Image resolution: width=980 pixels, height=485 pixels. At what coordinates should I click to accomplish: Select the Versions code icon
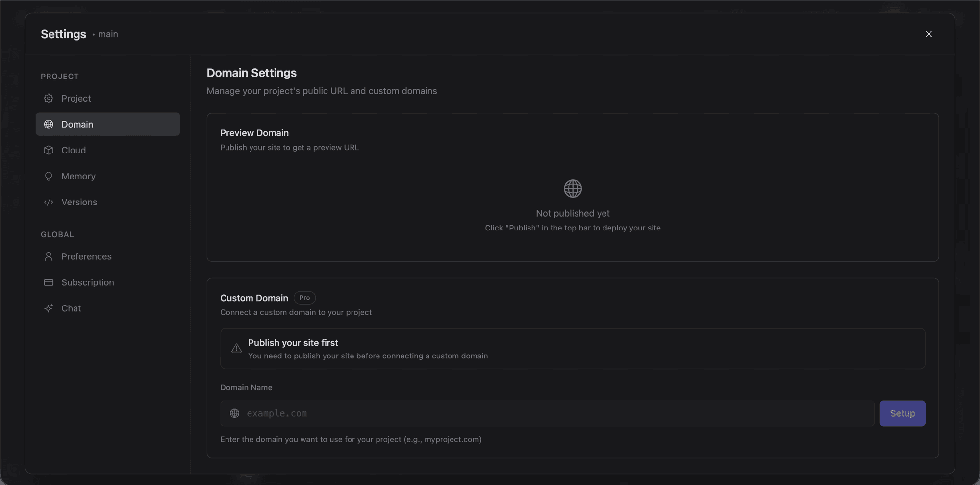(x=49, y=202)
